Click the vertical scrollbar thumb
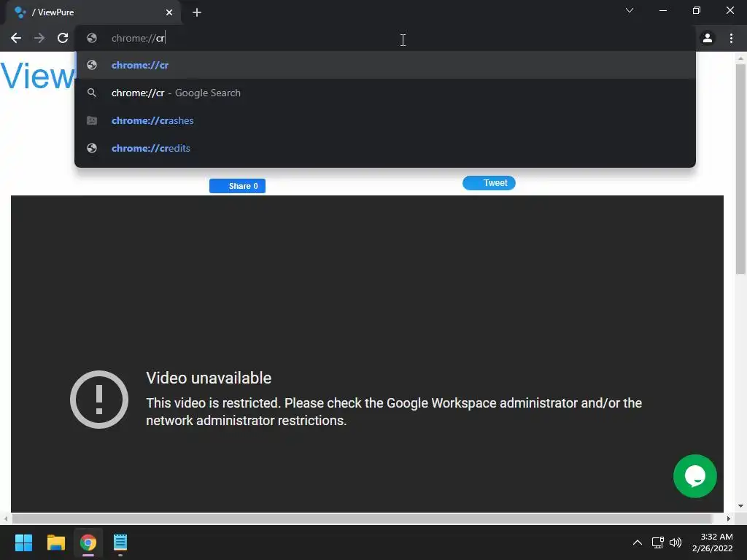 click(x=740, y=169)
